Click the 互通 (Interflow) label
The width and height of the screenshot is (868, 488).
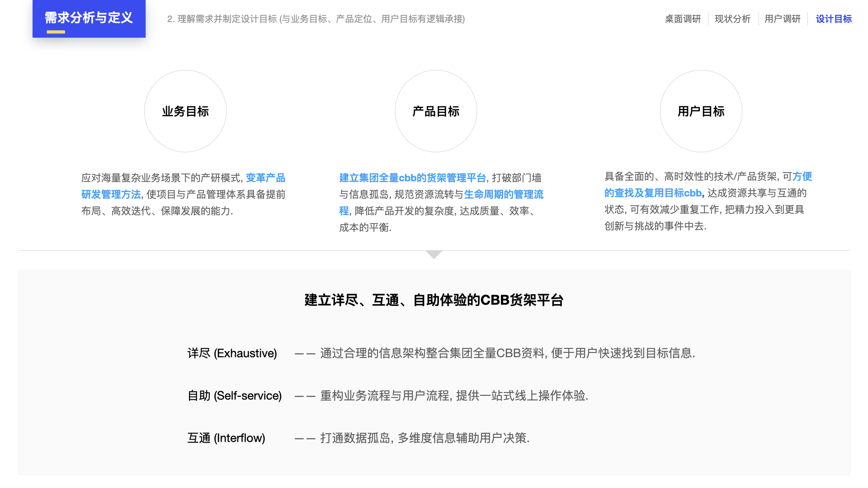(x=226, y=438)
